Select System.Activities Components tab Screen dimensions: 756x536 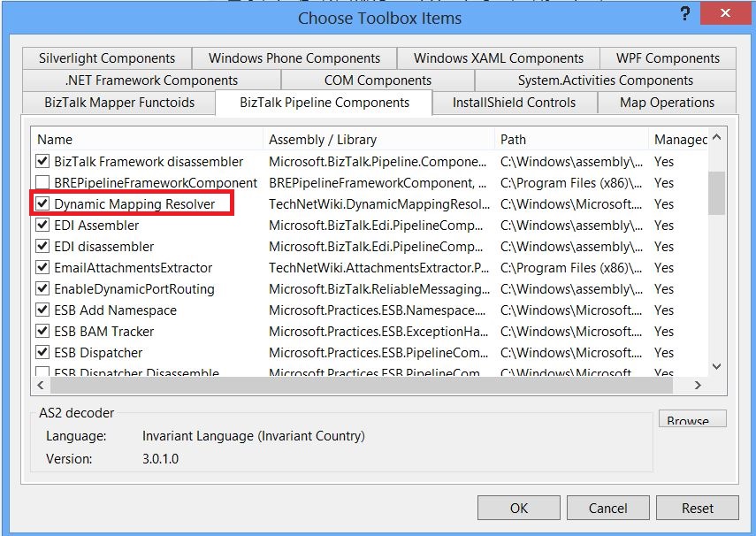(x=606, y=80)
